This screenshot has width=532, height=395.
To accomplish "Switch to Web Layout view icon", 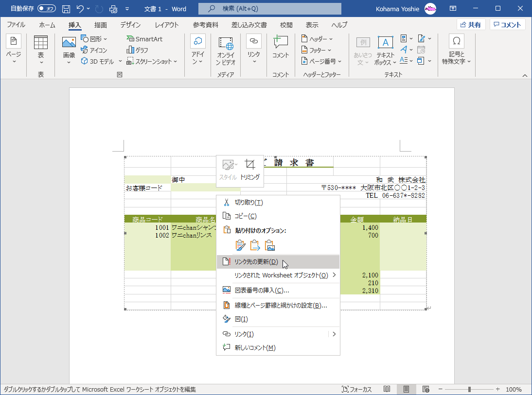I will point(426,389).
